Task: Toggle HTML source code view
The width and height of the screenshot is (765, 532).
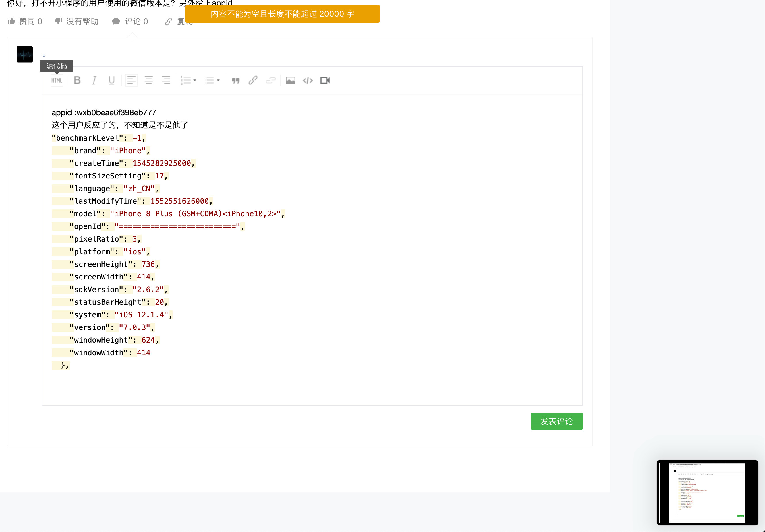Action: click(x=57, y=80)
